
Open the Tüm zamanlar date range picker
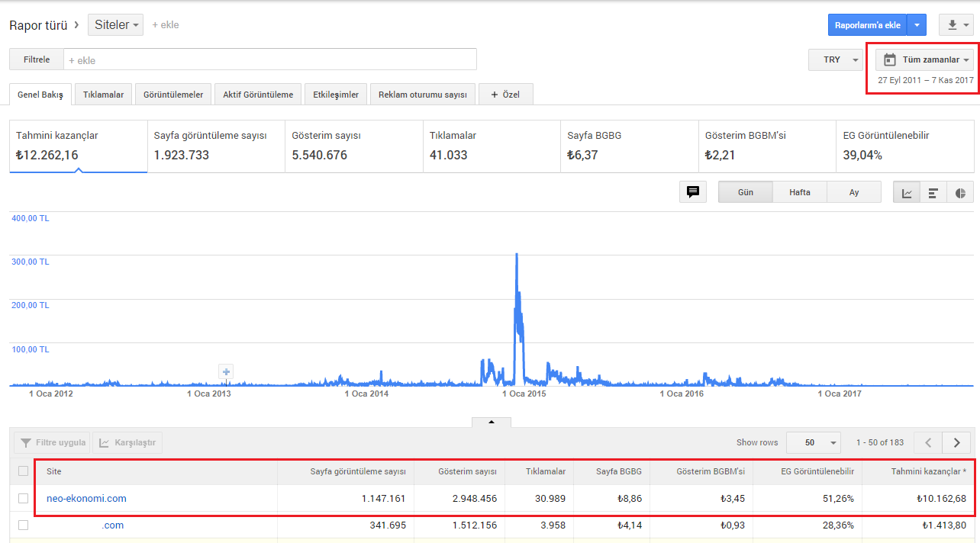[924, 59]
